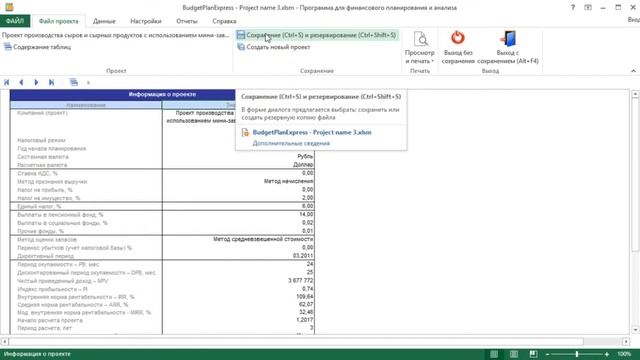Go to first sheet navigation arrow
Screen dimensions: 640x360
click(7, 82)
